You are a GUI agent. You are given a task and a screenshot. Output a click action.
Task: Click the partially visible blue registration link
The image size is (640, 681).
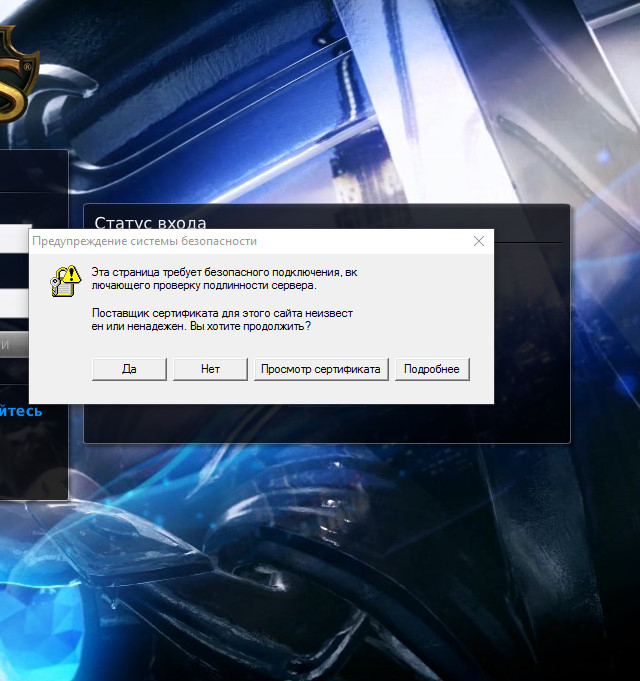(x=21, y=411)
